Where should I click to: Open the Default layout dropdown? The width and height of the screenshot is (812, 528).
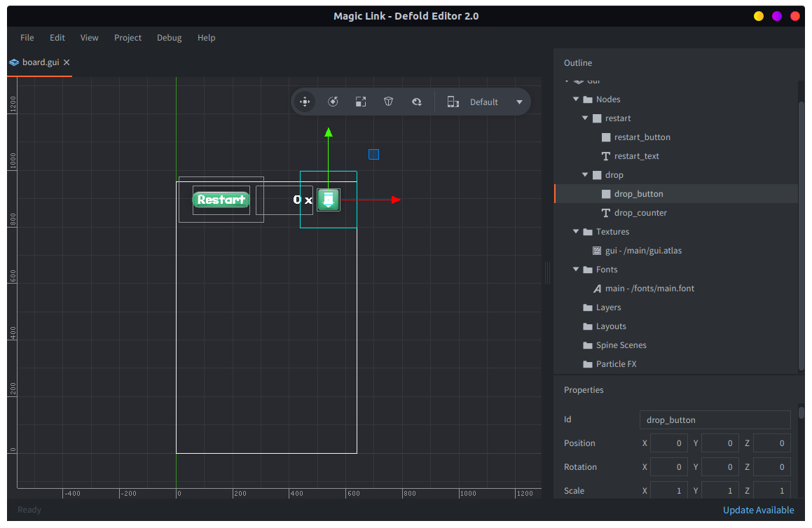click(519, 102)
